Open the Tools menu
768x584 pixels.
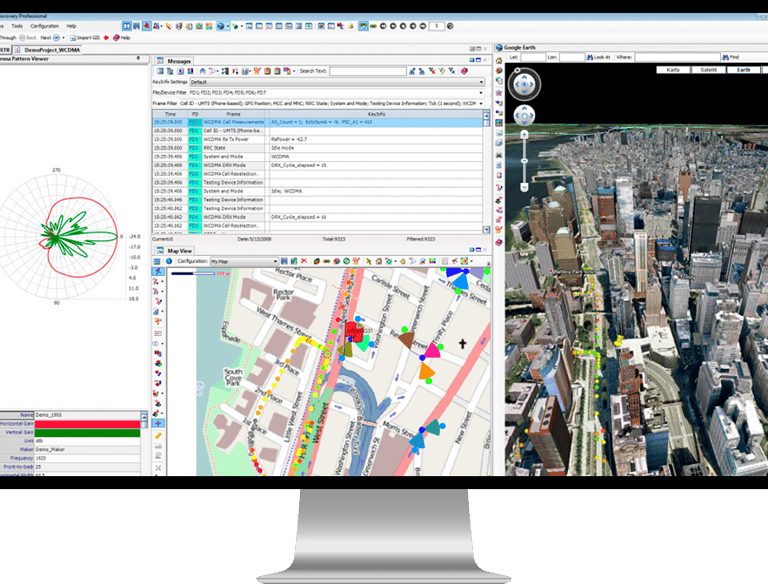17,26
